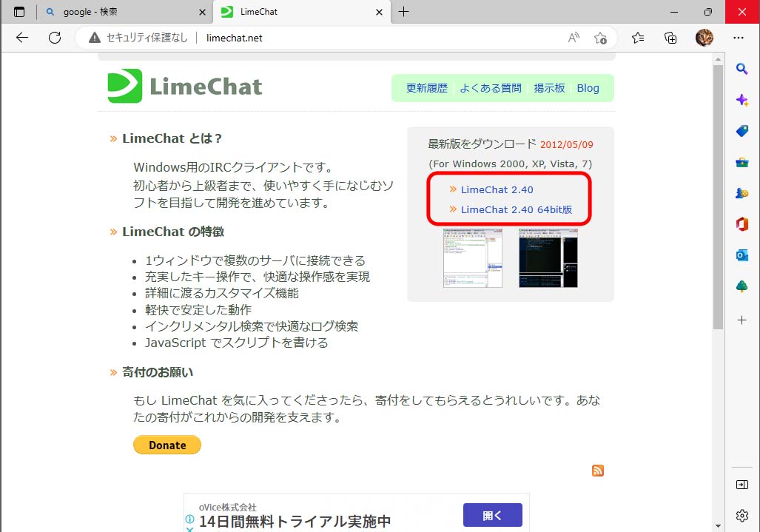
Task: Open the tab actions menu icon
Action: (19, 12)
